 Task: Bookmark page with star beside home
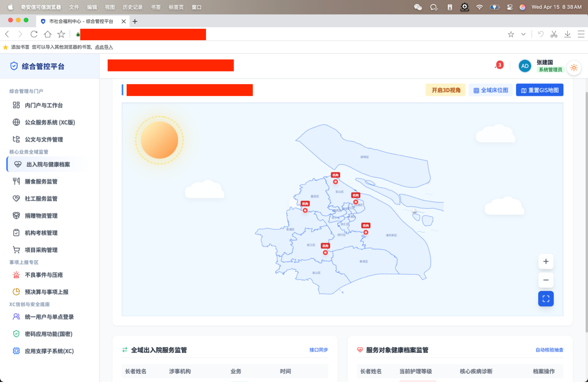click(61, 34)
